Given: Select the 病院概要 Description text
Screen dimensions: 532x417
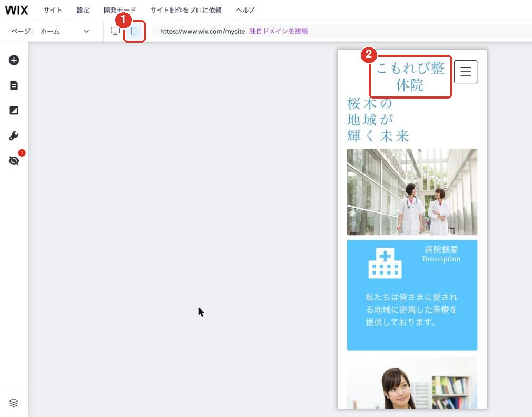Looking at the screenshot, I should 441,254.
